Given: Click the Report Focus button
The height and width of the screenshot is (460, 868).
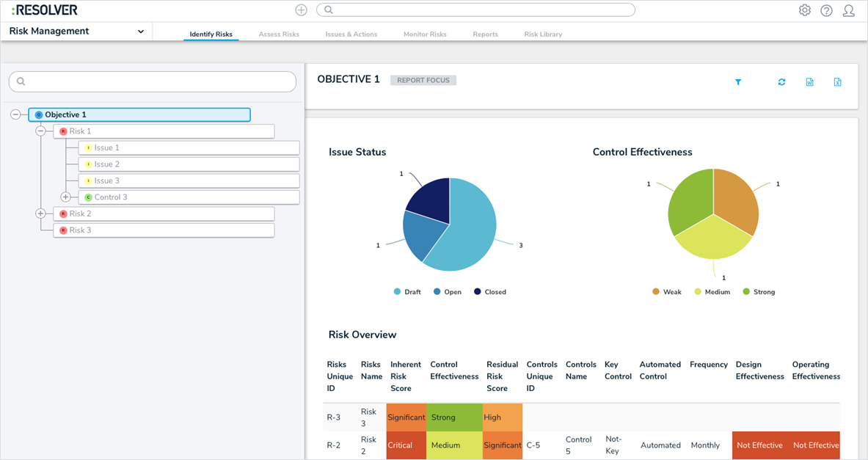Looking at the screenshot, I should 423,80.
